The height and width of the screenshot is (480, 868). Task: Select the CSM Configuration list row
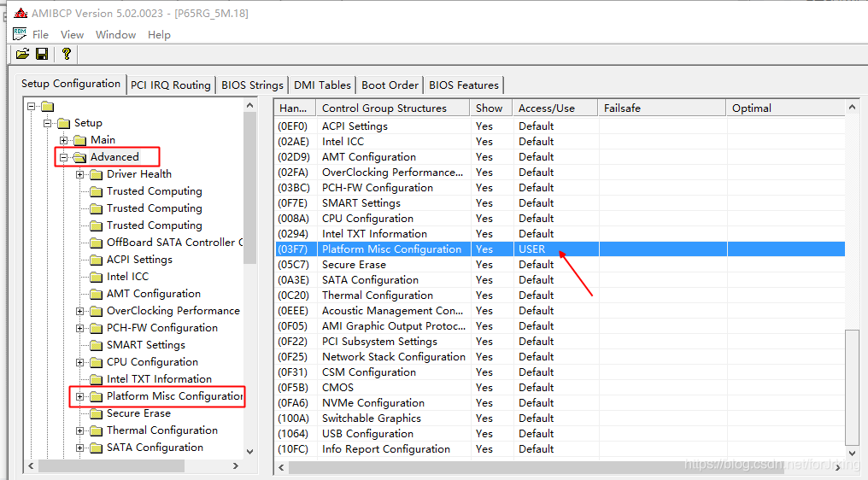coord(559,372)
